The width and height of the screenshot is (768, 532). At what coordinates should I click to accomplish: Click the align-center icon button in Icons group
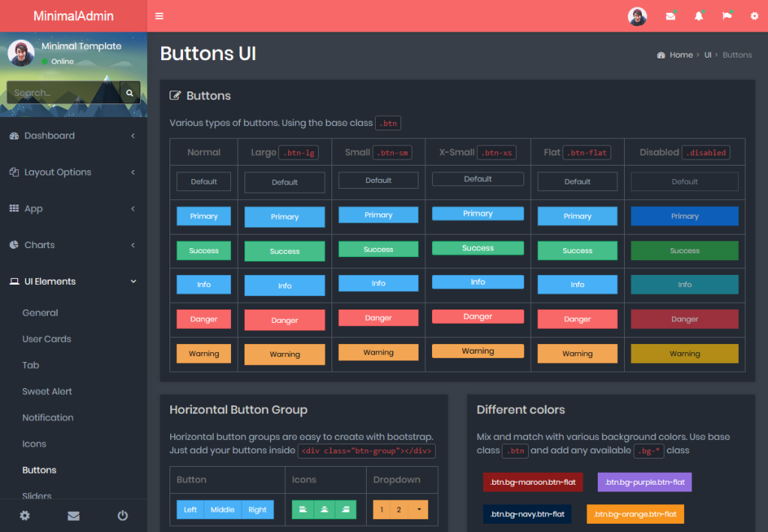[324, 510]
